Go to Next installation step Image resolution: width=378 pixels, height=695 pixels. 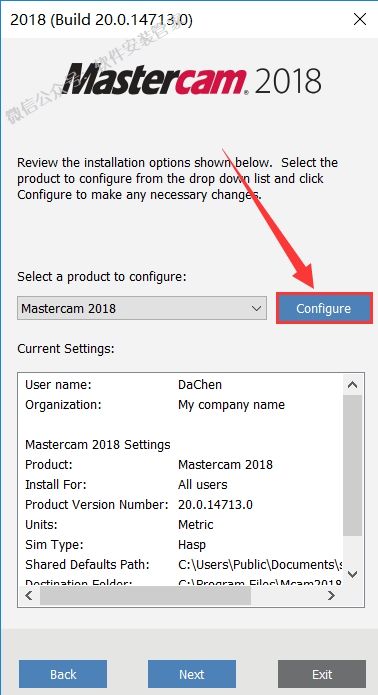click(192, 674)
